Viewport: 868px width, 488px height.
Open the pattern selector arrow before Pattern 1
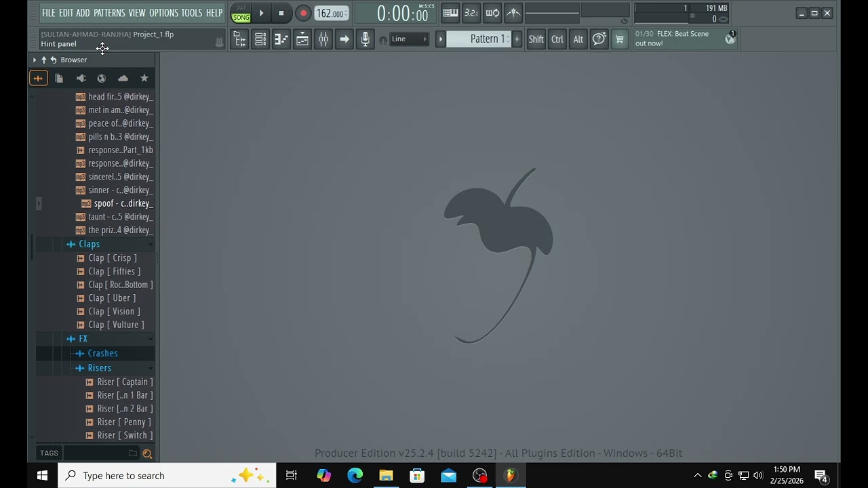[440, 39]
